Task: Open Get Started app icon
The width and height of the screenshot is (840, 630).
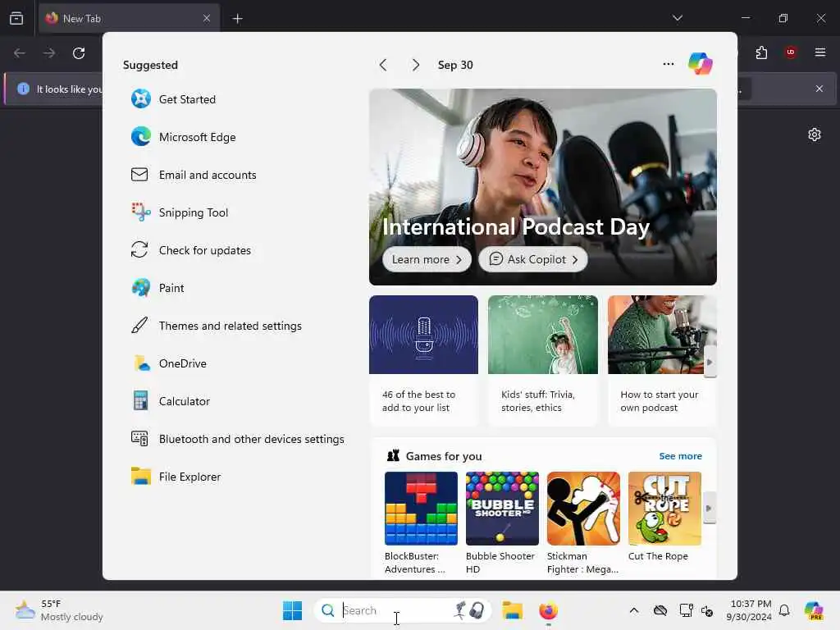Action: click(141, 99)
